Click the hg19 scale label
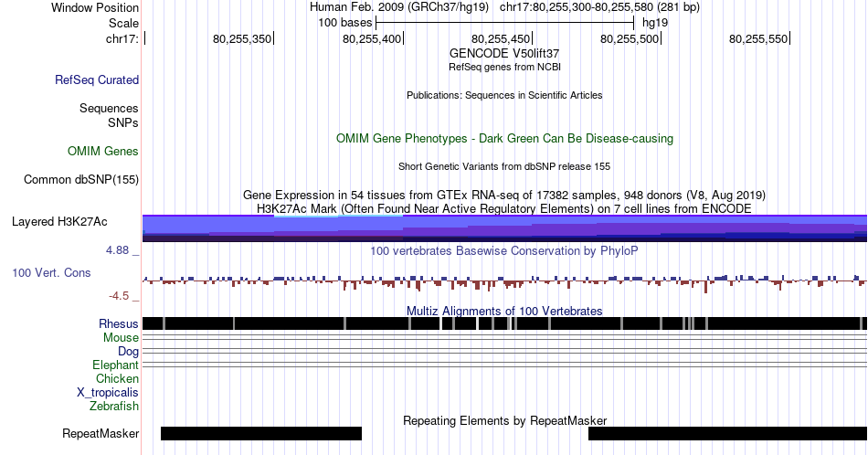 point(655,23)
